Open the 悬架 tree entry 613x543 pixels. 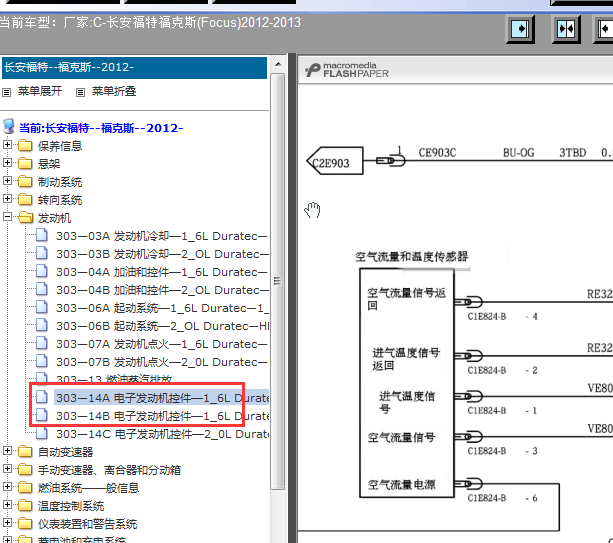pos(49,164)
